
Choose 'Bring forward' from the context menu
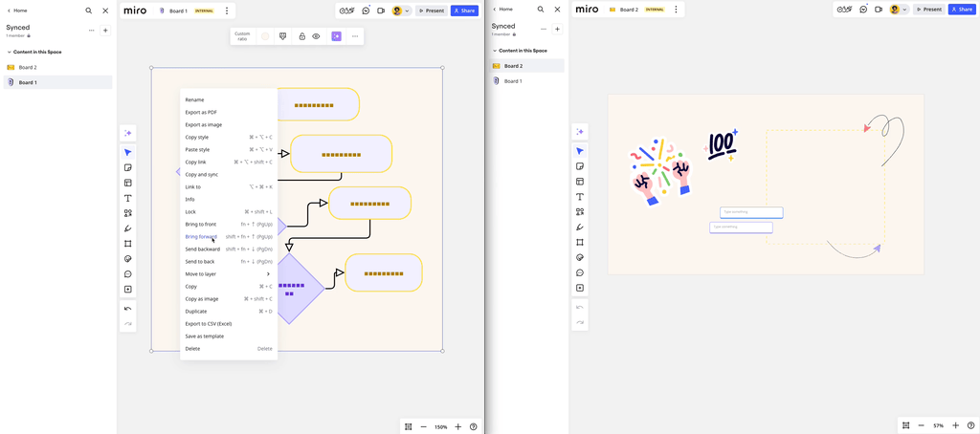201,237
